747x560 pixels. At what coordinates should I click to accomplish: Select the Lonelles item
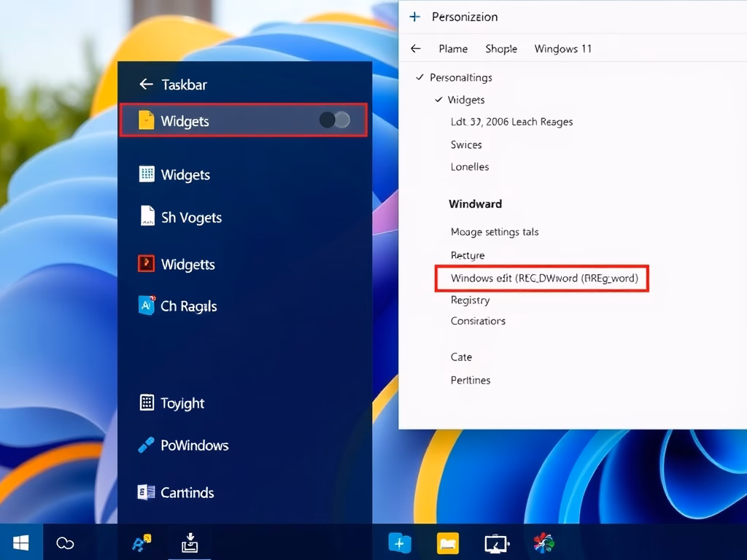pyautogui.click(x=470, y=167)
